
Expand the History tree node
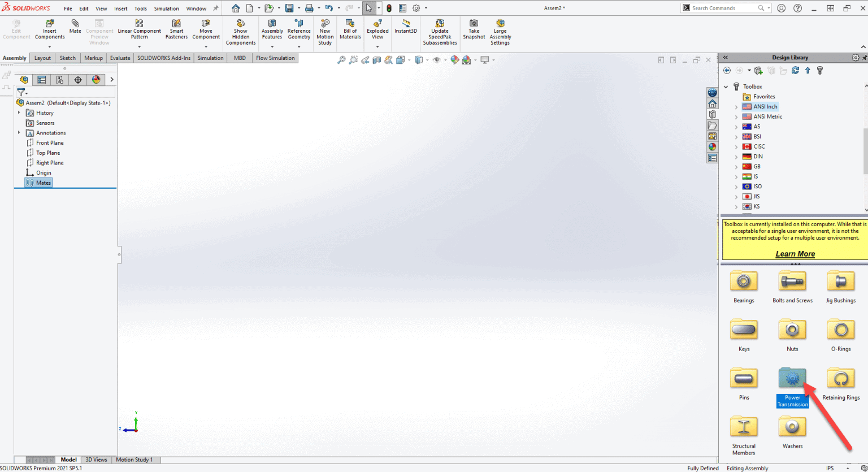coord(19,112)
